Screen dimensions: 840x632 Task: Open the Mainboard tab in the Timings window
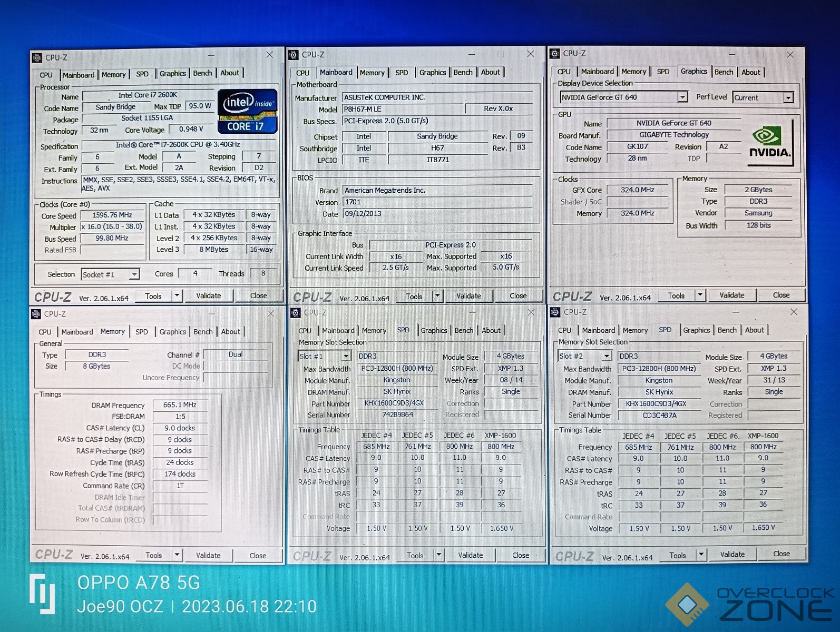(77, 332)
